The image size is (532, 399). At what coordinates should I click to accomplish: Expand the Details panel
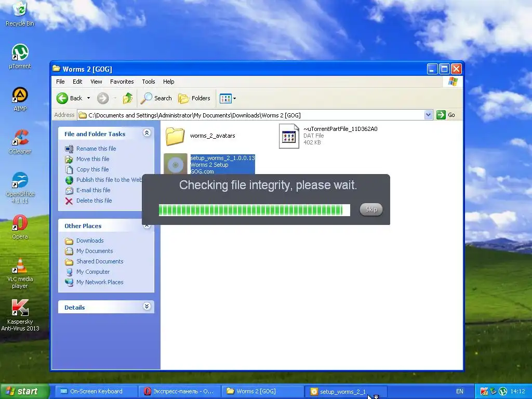click(x=147, y=307)
